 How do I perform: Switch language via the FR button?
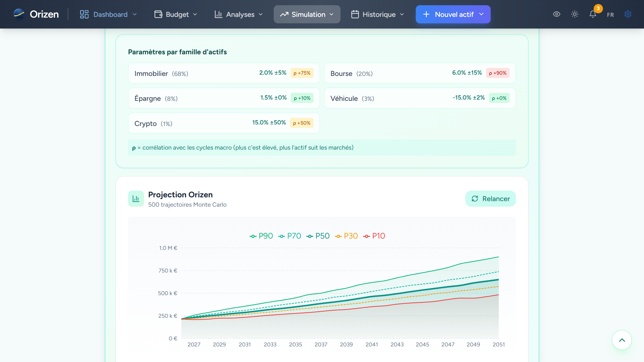point(610,15)
